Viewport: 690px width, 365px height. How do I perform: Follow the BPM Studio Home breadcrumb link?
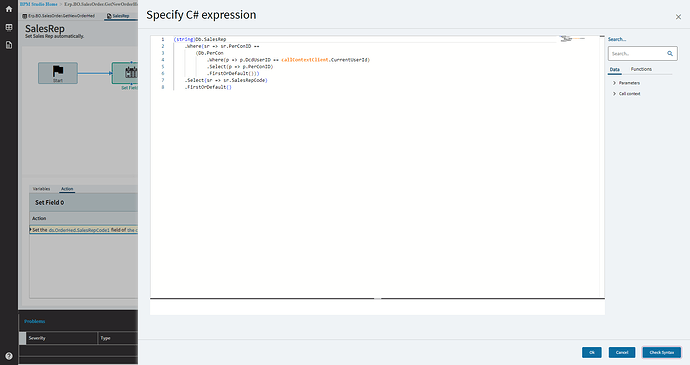point(39,4)
